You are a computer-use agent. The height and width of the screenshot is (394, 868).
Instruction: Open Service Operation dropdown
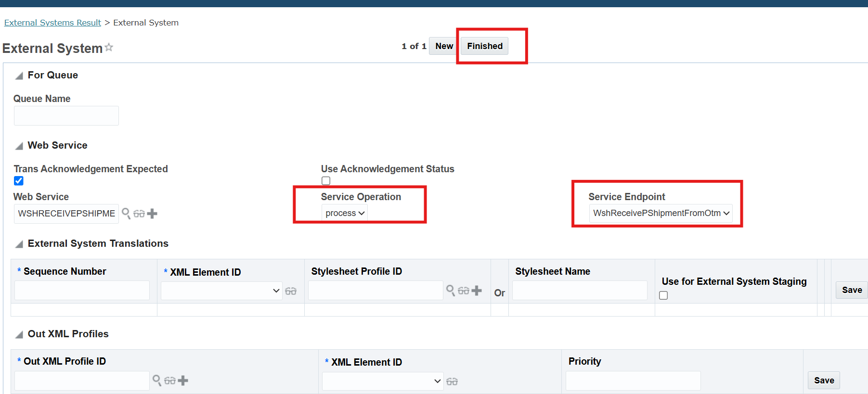pyautogui.click(x=345, y=213)
